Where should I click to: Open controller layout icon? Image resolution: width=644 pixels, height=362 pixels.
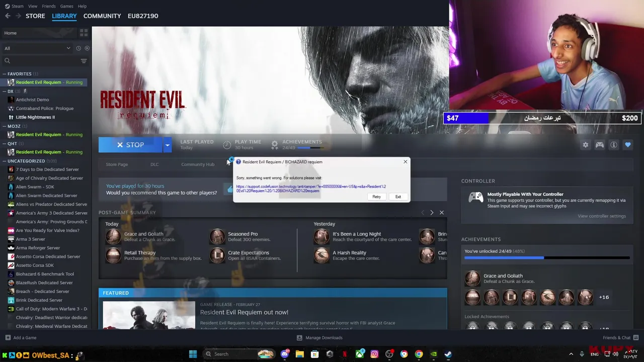[600, 145]
